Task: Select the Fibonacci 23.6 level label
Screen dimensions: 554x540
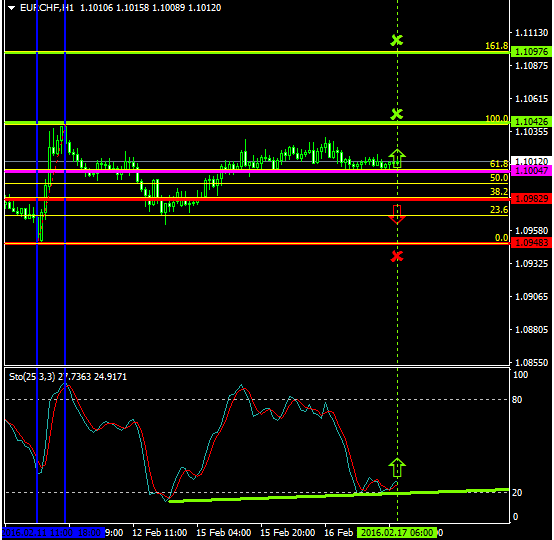Action: 499,210
